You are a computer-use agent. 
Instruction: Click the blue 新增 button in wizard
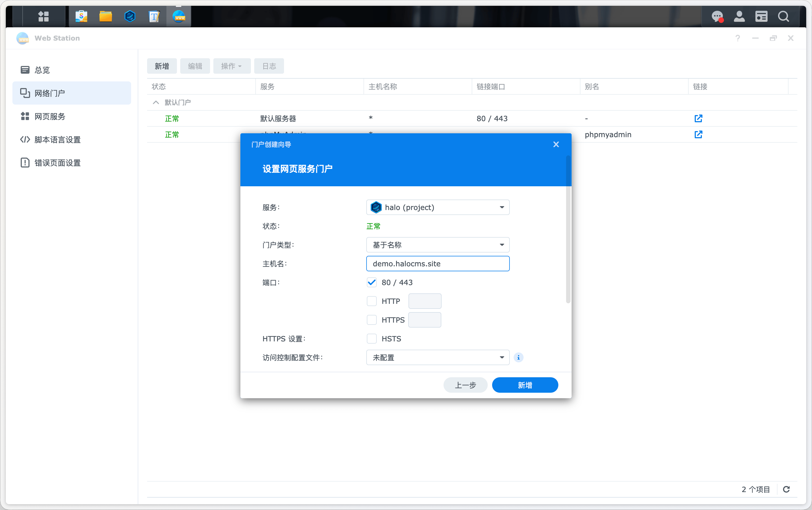(x=525, y=385)
